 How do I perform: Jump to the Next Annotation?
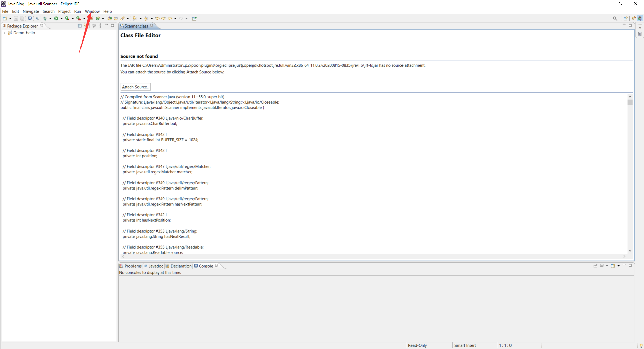[135, 18]
